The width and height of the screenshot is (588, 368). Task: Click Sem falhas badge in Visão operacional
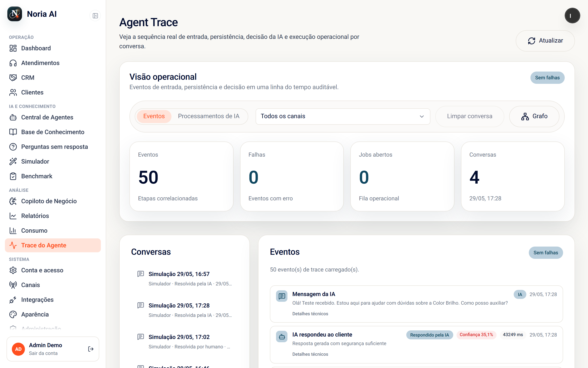[547, 78]
